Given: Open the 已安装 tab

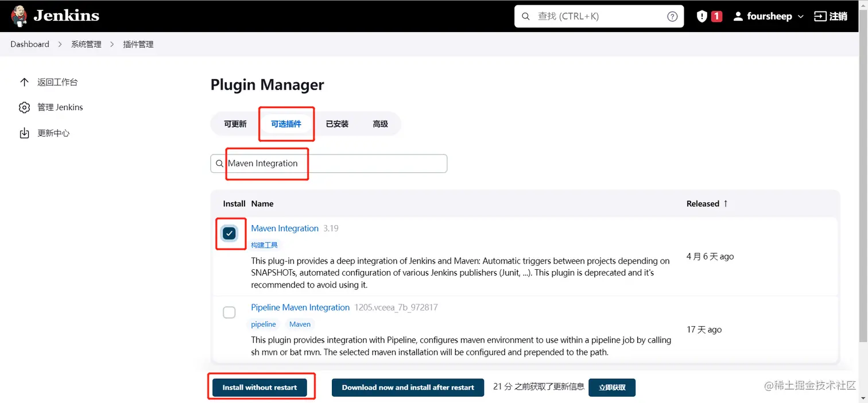Looking at the screenshot, I should (337, 124).
